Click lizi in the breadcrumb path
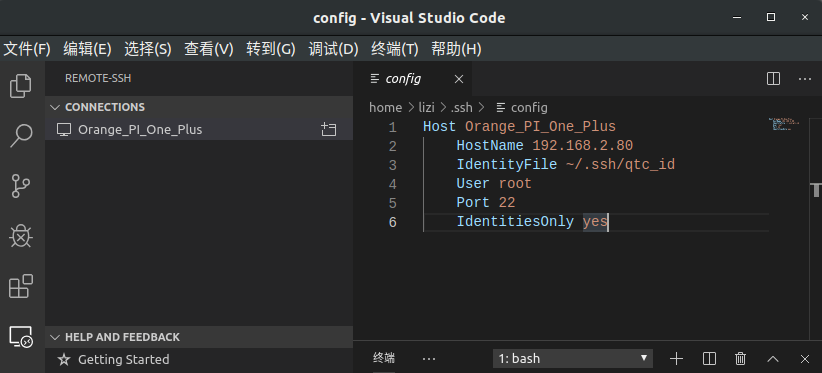This screenshot has height=373, width=822. click(x=426, y=107)
